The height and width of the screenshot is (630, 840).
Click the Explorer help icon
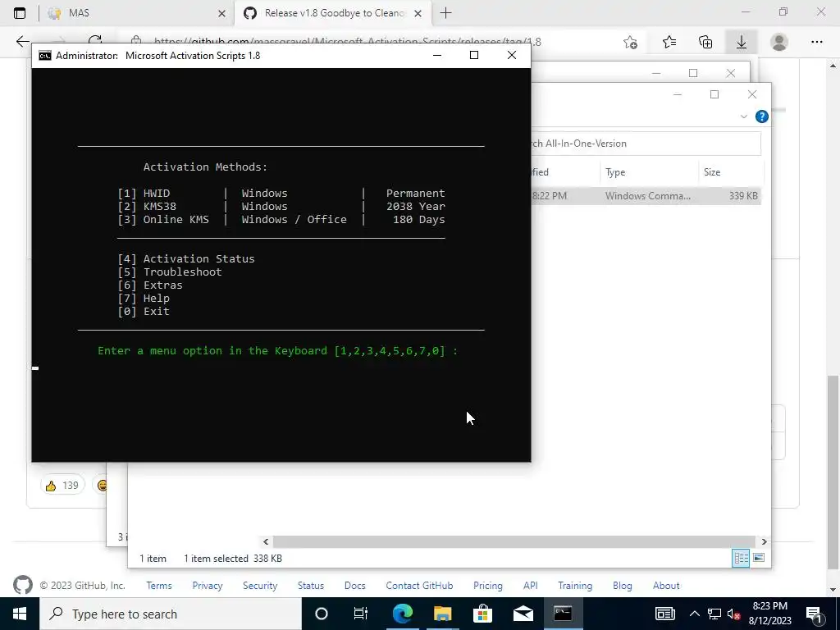coord(761,116)
